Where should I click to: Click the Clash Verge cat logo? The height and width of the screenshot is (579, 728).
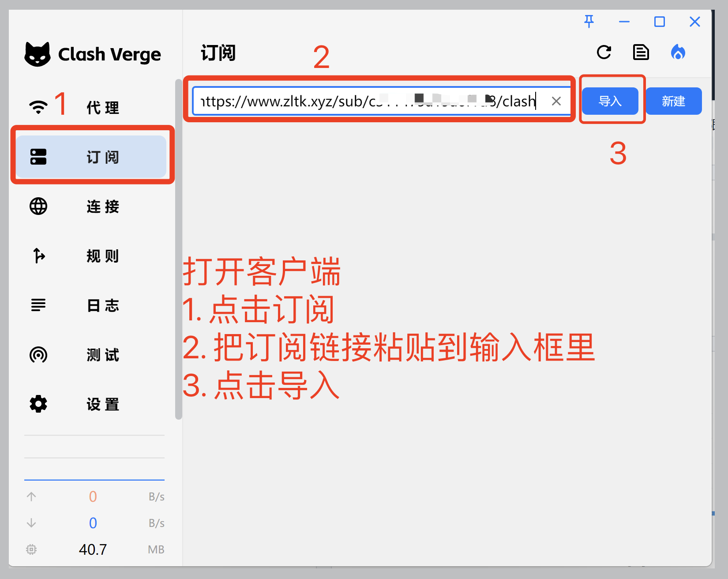coord(38,54)
